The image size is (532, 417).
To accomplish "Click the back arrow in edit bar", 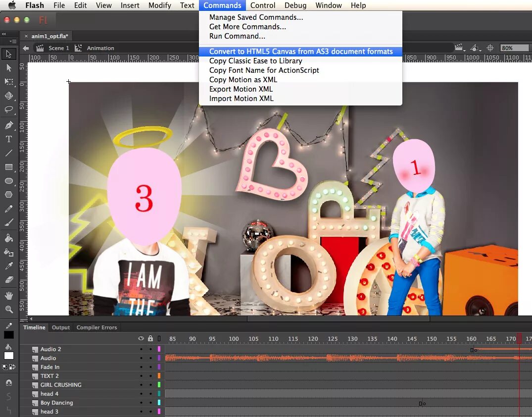I will click(x=26, y=48).
